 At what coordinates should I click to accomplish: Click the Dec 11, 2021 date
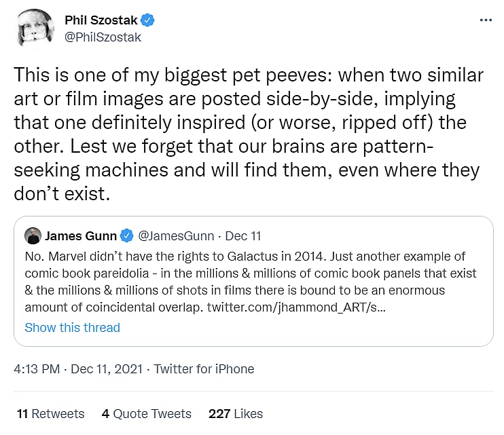(106, 369)
